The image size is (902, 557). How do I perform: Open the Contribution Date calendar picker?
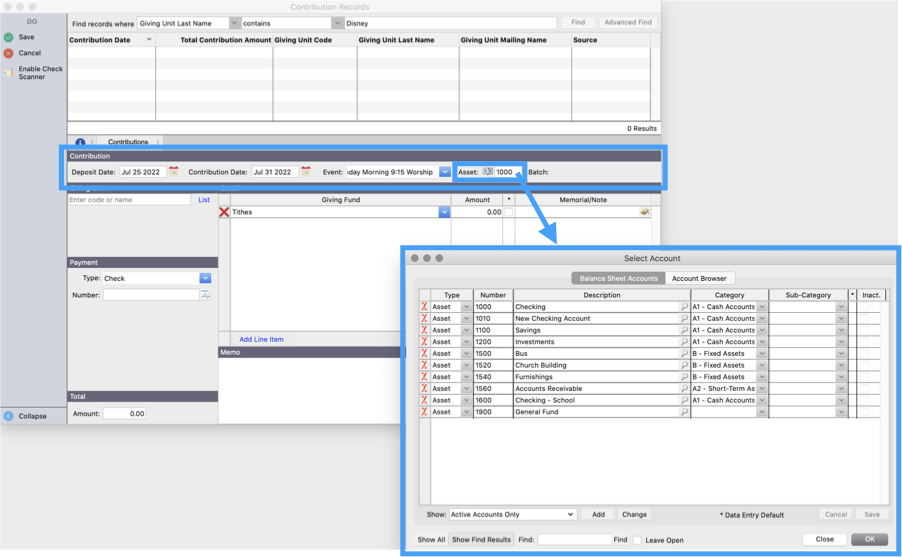click(x=306, y=172)
